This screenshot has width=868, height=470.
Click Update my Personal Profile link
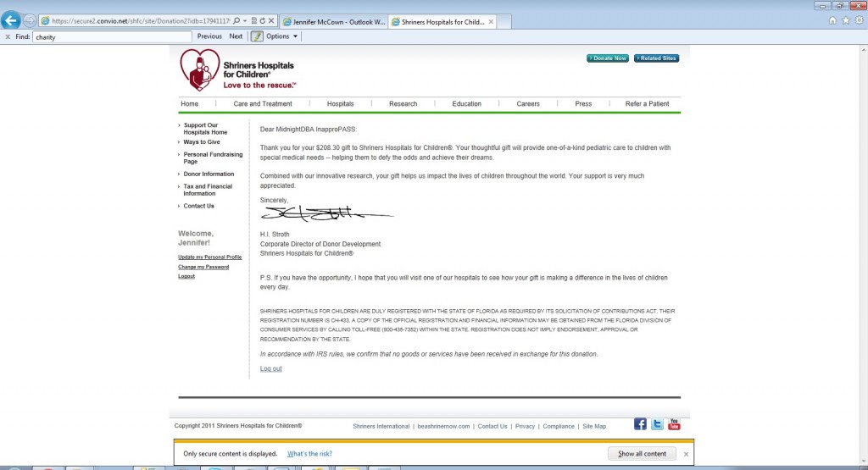point(210,257)
